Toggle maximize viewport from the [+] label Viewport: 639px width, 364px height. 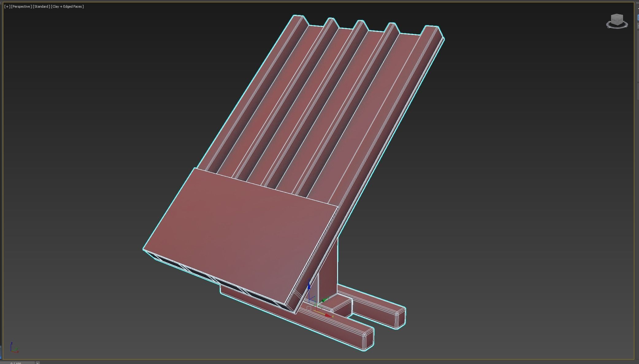click(x=7, y=6)
